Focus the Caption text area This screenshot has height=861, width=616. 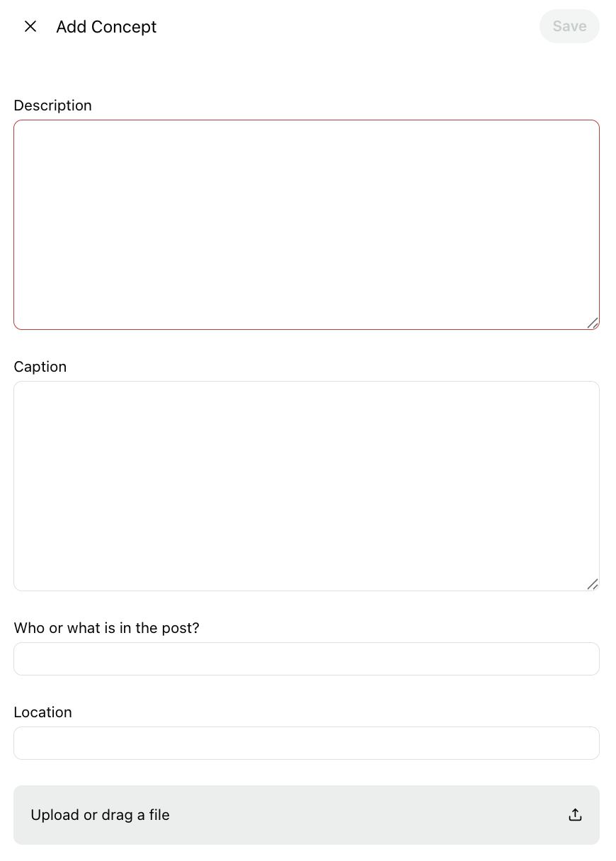coord(307,486)
